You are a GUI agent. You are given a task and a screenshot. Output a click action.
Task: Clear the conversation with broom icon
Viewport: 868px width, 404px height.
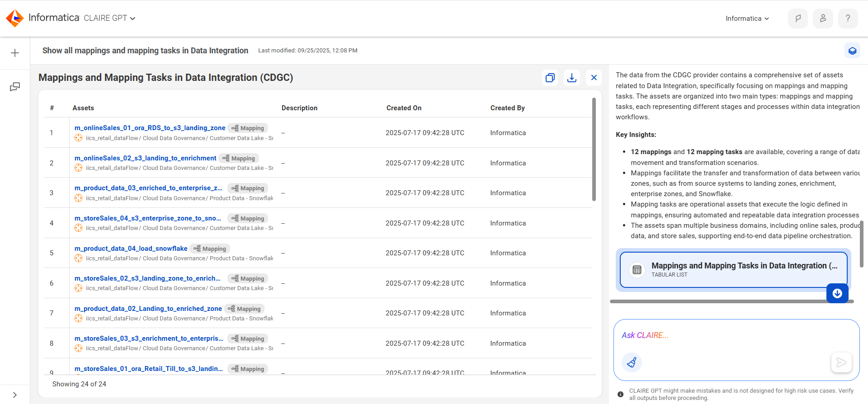tap(632, 362)
